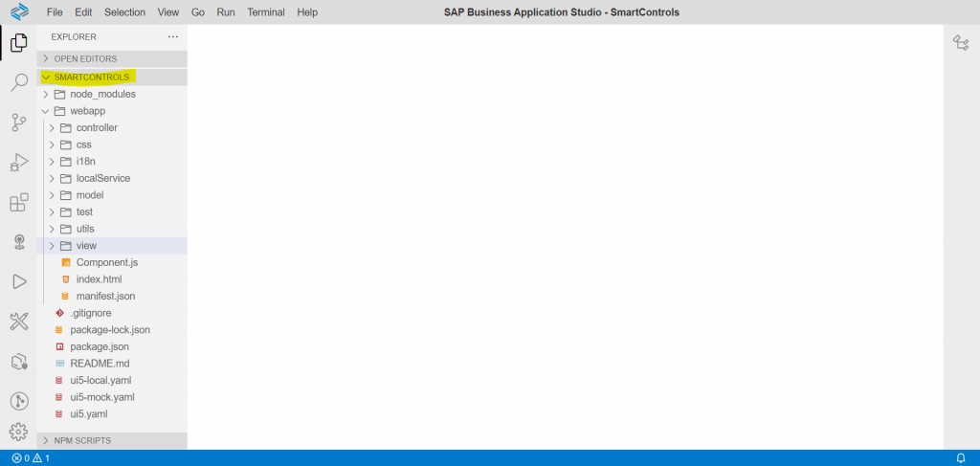Click the SAP Business Application Studio logo

click(20, 11)
